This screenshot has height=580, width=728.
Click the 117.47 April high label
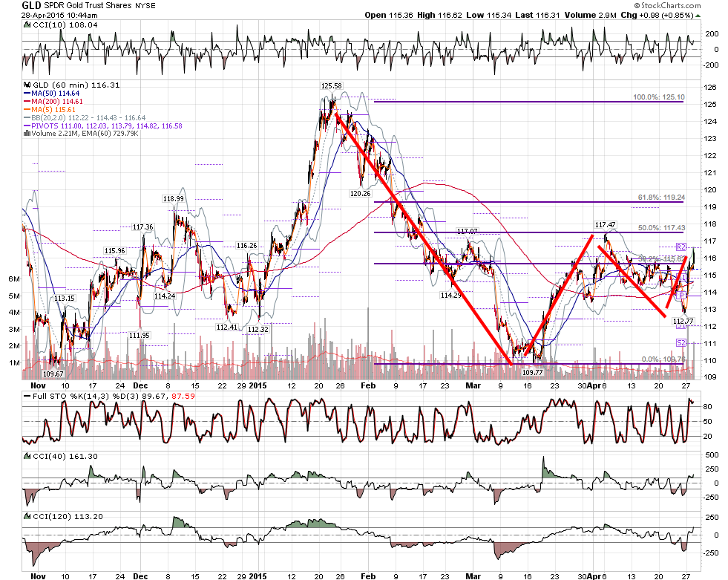[x=606, y=225]
